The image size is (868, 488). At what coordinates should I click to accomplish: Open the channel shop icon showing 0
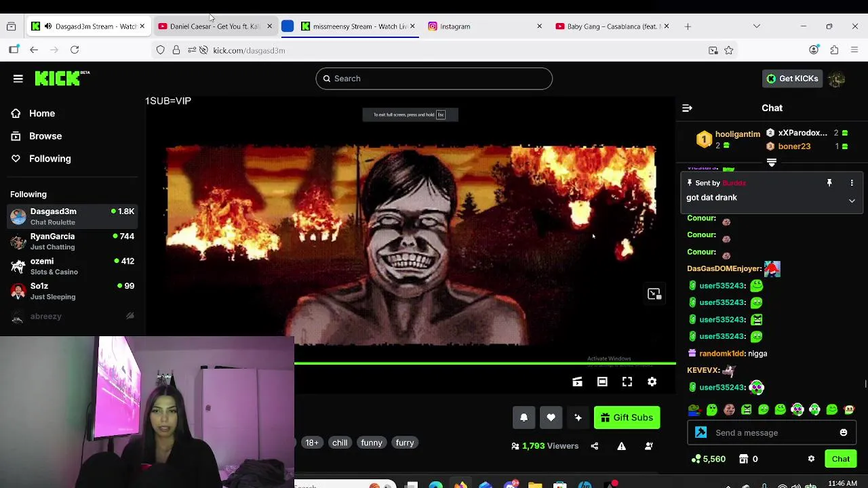749,459
